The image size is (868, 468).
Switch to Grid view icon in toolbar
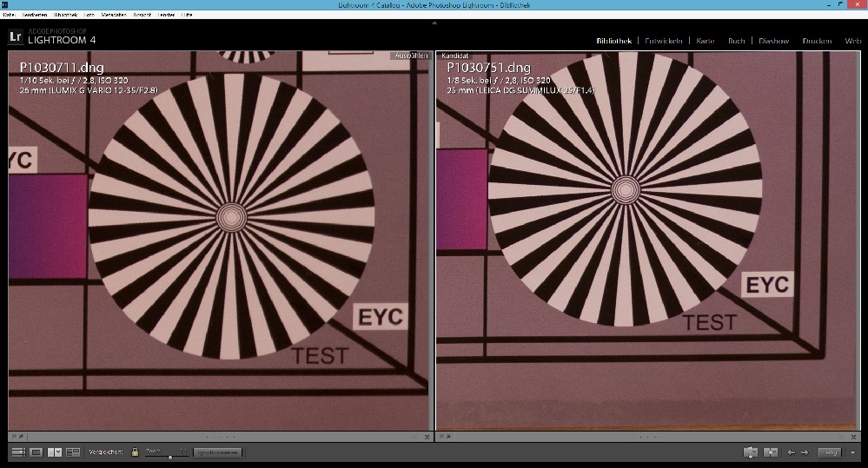pyautogui.click(x=18, y=452)
